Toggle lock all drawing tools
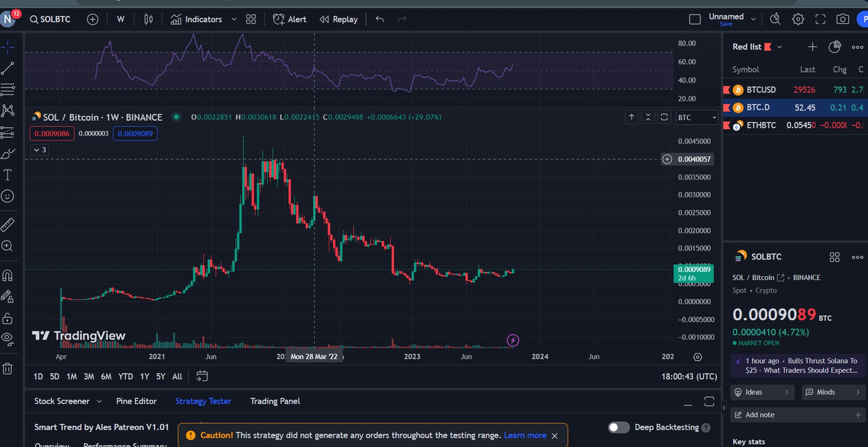 7,318
